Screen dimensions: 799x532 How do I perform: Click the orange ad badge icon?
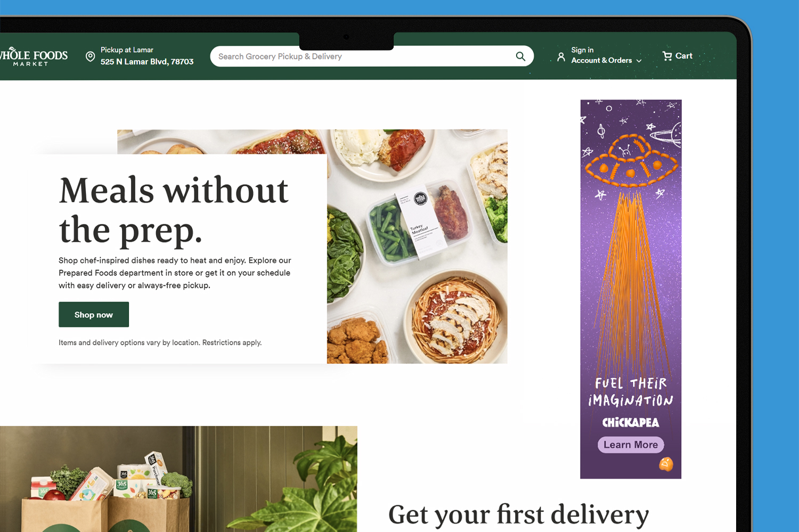pos(666,464)
